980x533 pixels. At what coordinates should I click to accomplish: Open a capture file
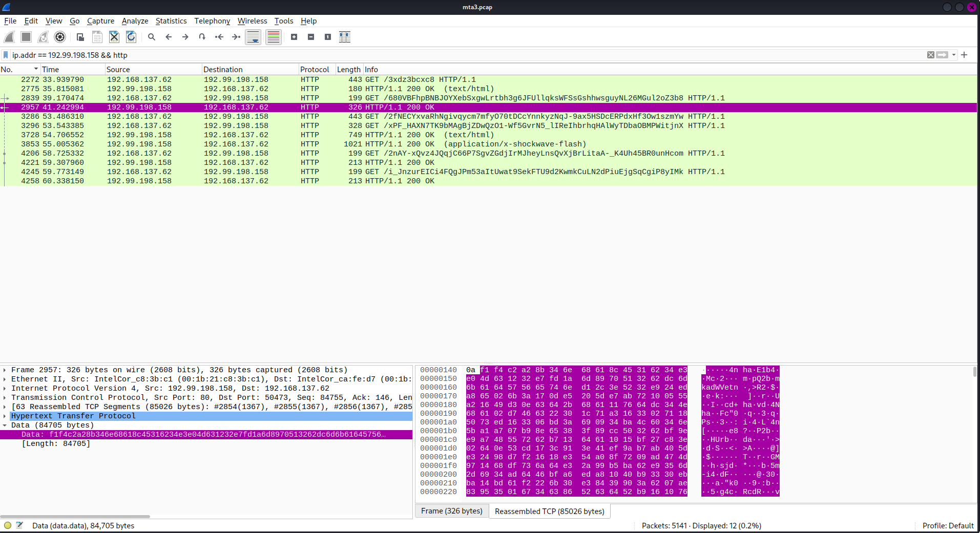click(x=80, y=37)
